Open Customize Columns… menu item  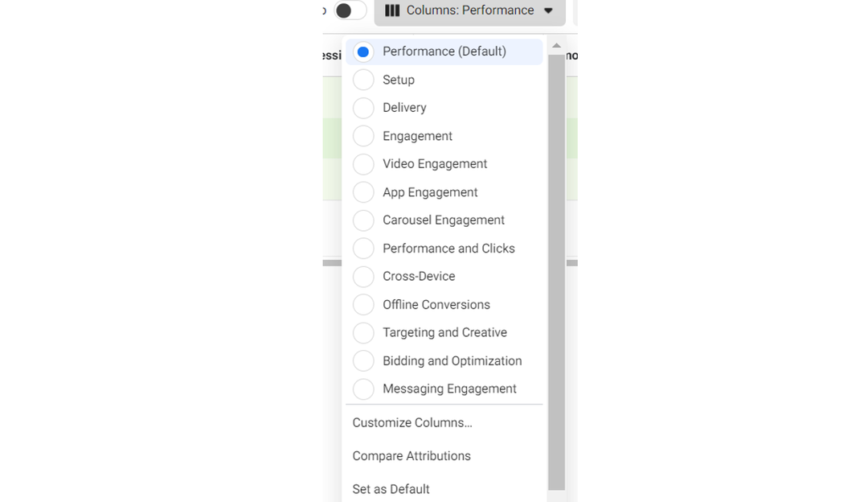click(x=412, y=423)
